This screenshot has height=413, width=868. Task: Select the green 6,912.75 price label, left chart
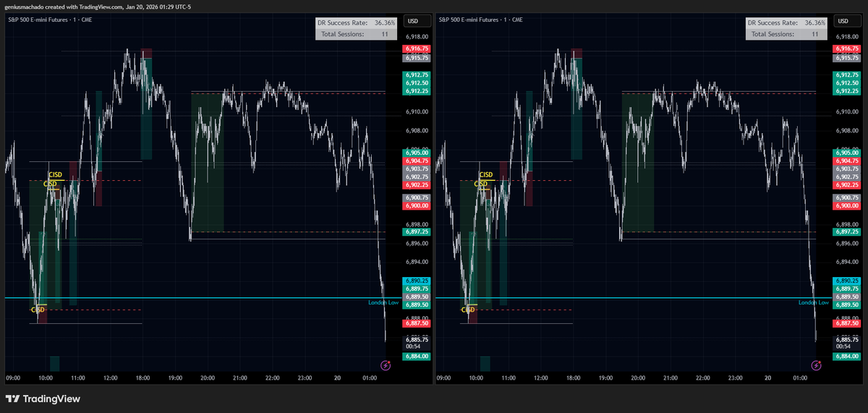417,75
